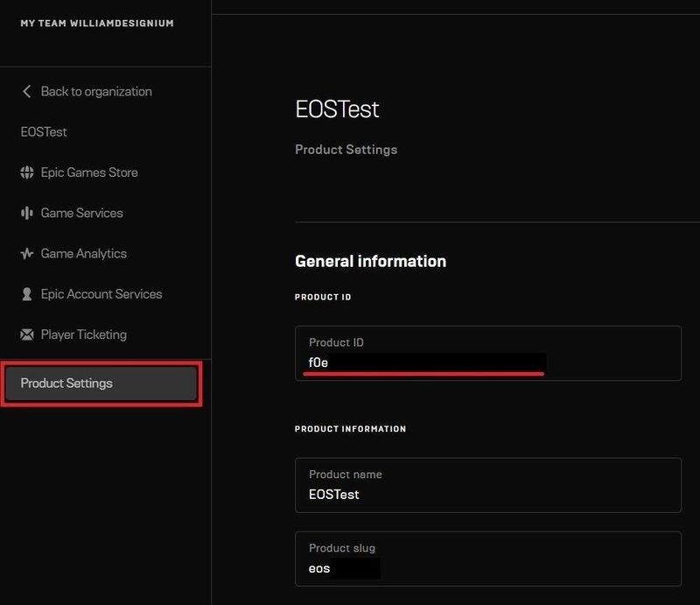700x605 pixels.
Task: Click the PRODUCT INFORMATION section label
Action: tap(351, 429)
